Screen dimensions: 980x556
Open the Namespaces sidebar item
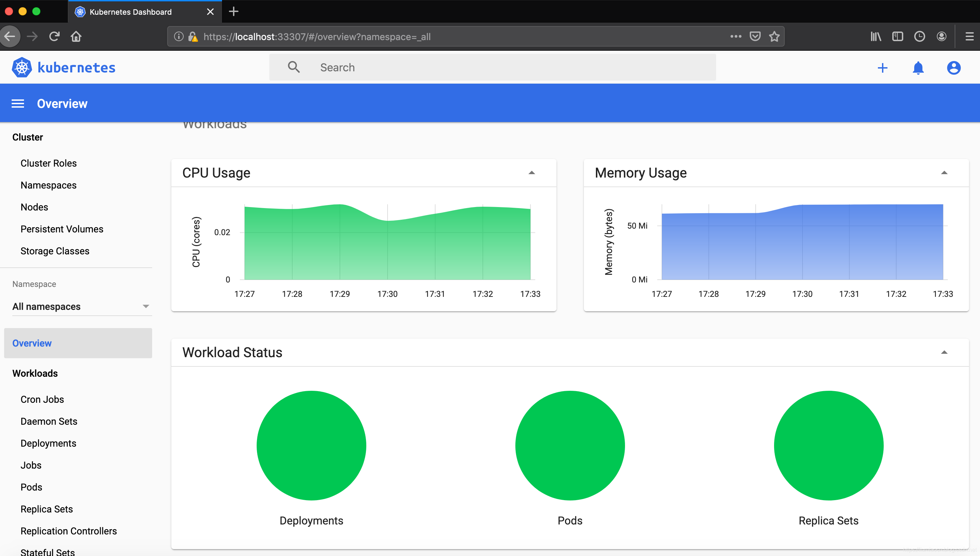48,184
